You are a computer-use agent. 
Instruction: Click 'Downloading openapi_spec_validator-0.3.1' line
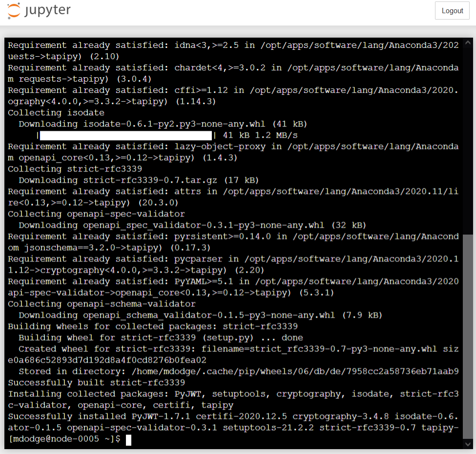pos(192,225)
